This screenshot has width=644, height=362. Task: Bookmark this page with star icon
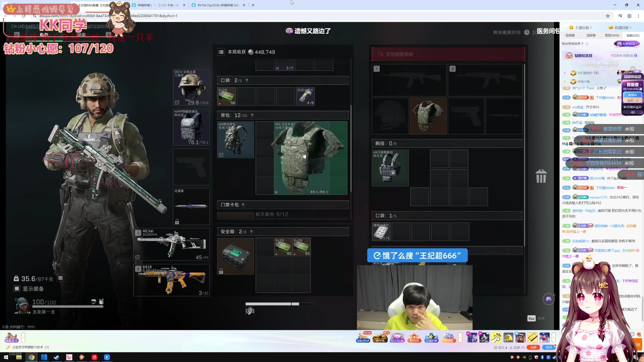coord(607,16)
